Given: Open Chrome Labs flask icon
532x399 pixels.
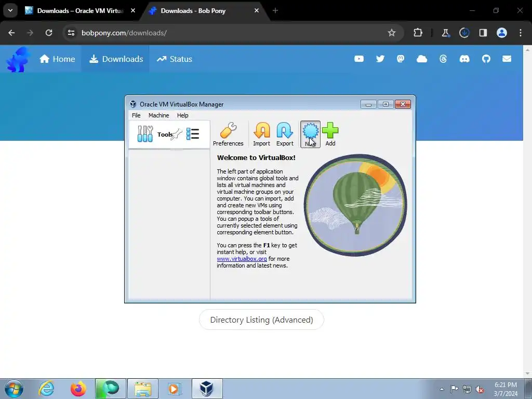Looking at the screenshot, I should pyautogui.click(x=445, y=33).
